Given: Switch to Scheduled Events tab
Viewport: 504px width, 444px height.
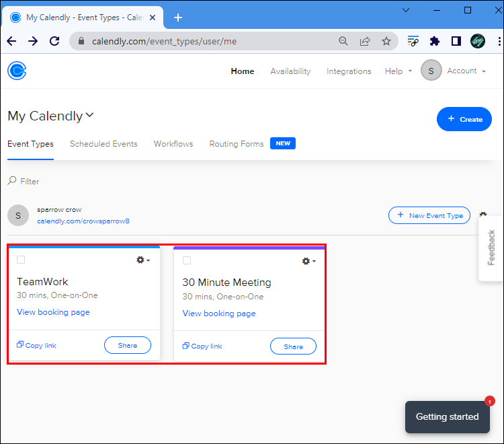Looking at the screenshot, I should pyautogui.click(x=103, y=144).
